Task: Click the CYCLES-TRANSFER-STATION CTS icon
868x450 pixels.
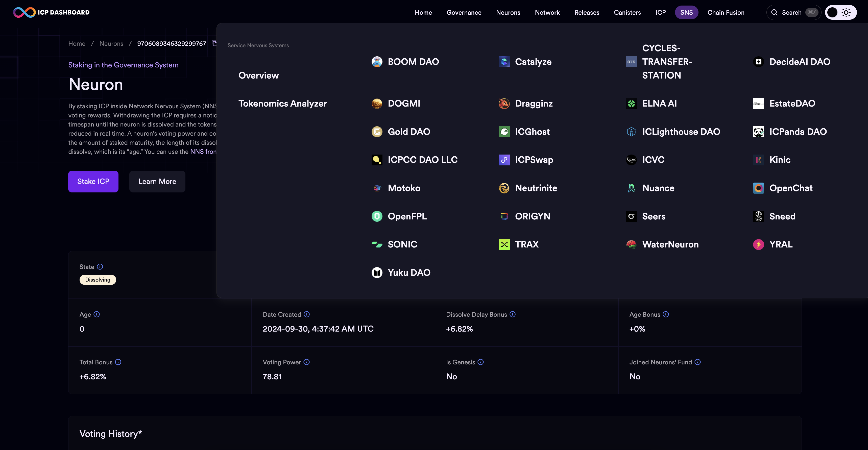Action: pos(631,62)
